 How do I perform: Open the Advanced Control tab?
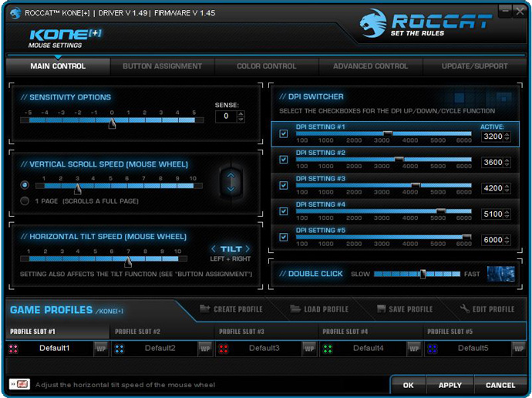(x=371, y=66)
